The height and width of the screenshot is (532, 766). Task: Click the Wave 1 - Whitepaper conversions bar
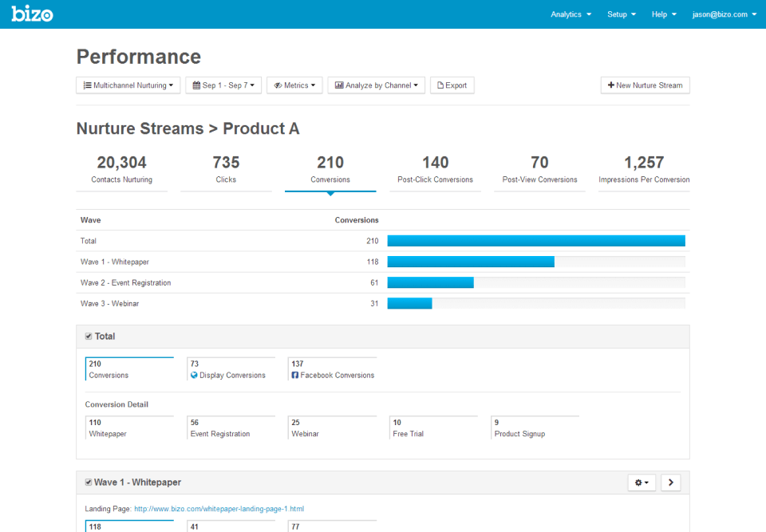tap(471, 262)
